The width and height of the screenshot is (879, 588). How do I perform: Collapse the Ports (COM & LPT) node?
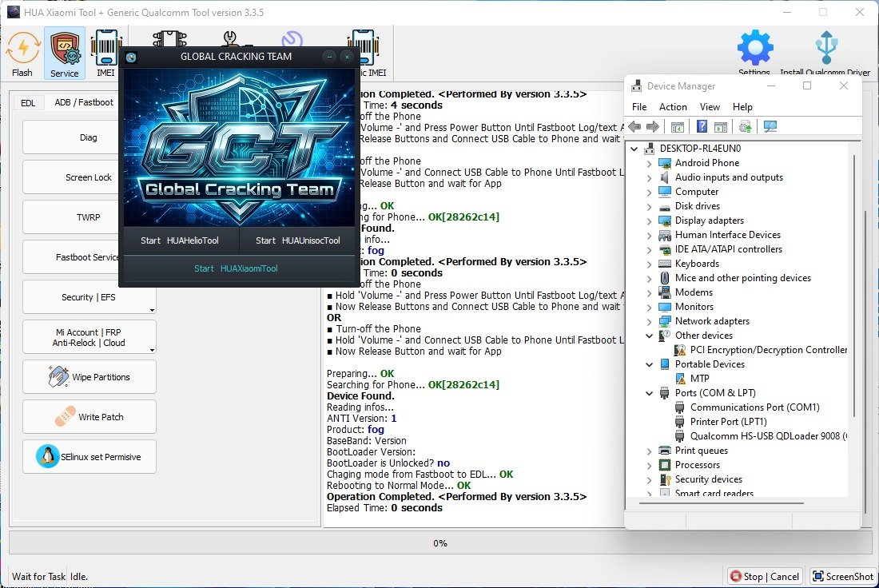(x=649, y=393)
